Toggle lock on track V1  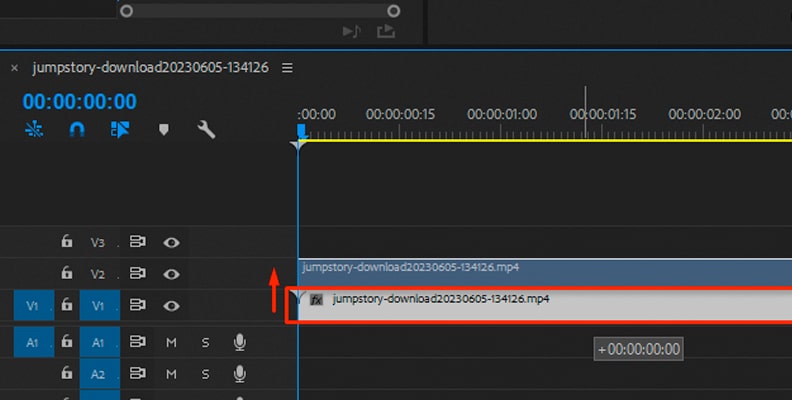[x=67, y=305]
